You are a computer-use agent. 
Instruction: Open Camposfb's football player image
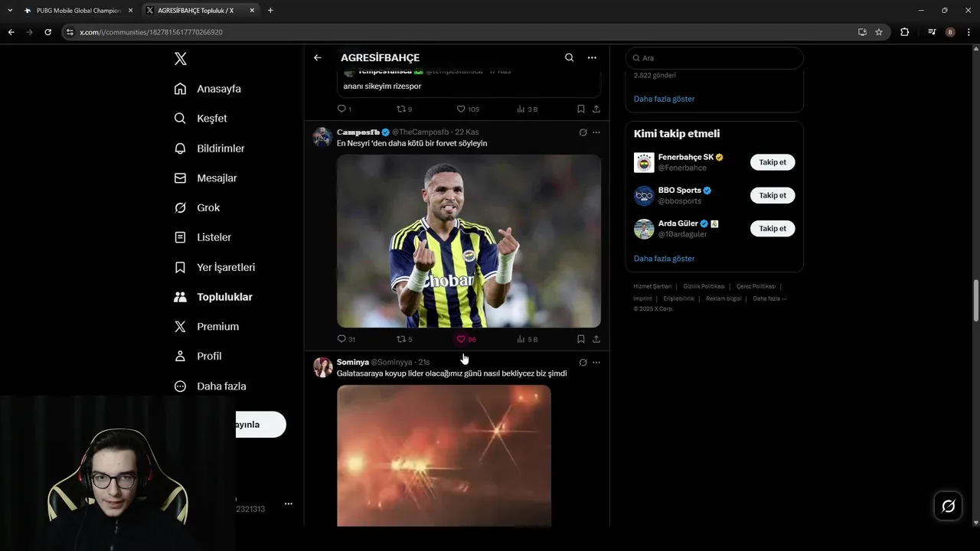point(469,241)
